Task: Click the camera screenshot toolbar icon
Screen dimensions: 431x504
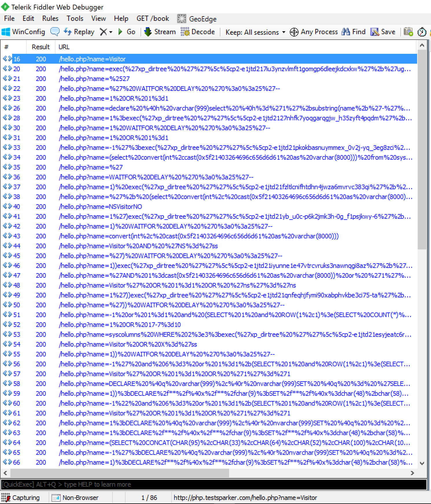Action: [408, 32]
